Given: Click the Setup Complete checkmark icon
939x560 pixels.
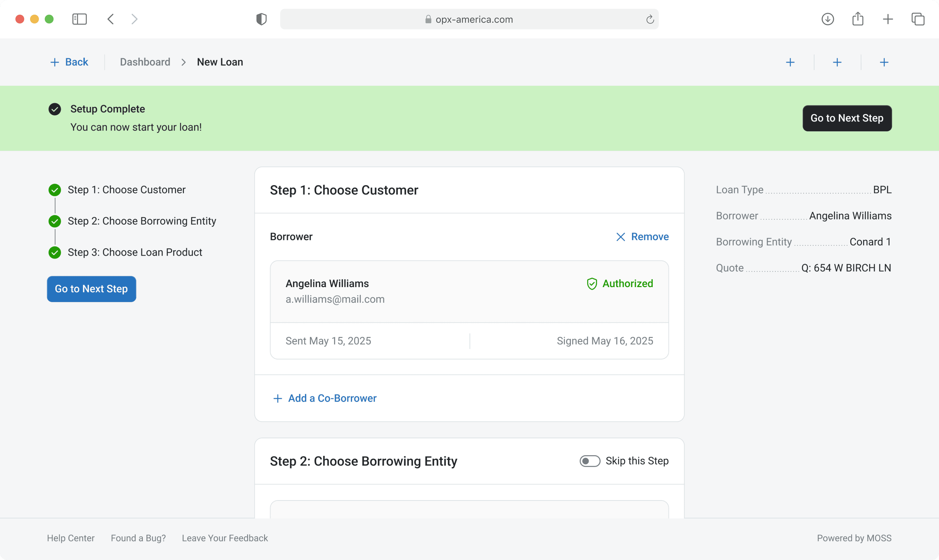Looking at the screenshot, I should pos(55,109).
